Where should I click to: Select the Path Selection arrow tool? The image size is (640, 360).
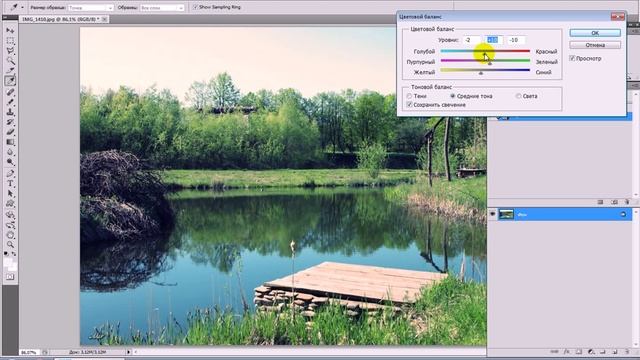click(x=10, y=193)
